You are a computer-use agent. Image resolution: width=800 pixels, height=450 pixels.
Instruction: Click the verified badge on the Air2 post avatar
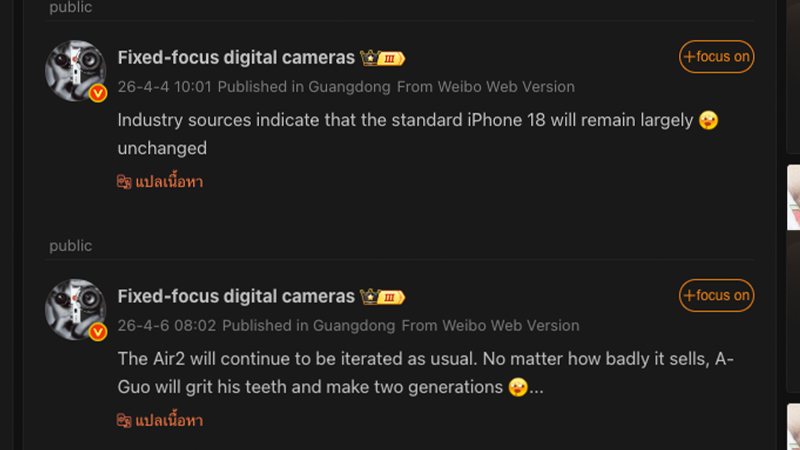coord(98,331)
